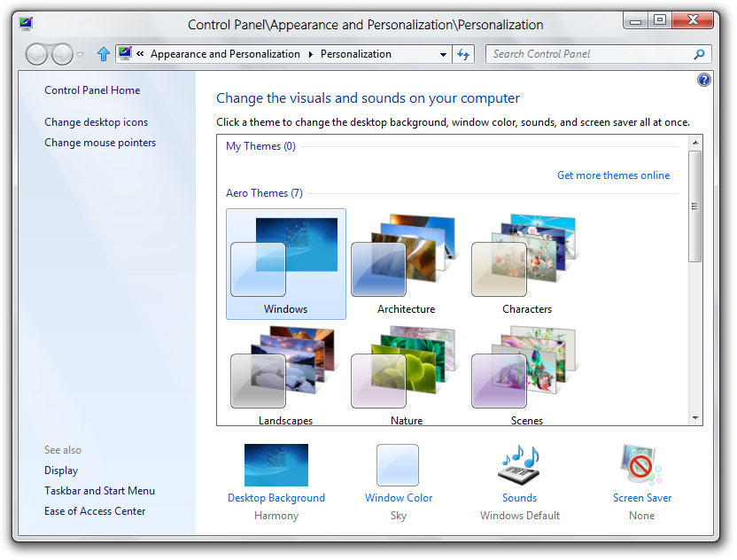The height and width of the screenshot is (560, 737).
Task: Click theme list scroll up arrow
Action: (695, 143)
